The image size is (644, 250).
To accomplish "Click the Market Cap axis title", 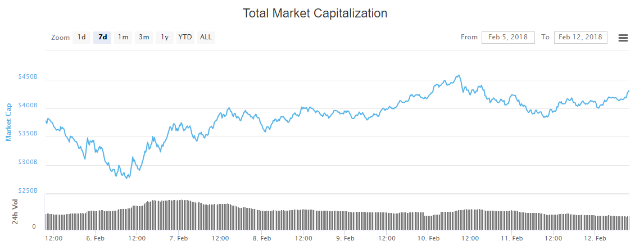I will [x=9, y=122].
